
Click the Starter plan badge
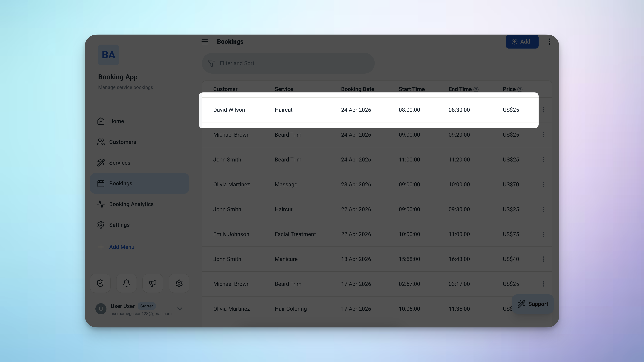[x=147, y=306]
